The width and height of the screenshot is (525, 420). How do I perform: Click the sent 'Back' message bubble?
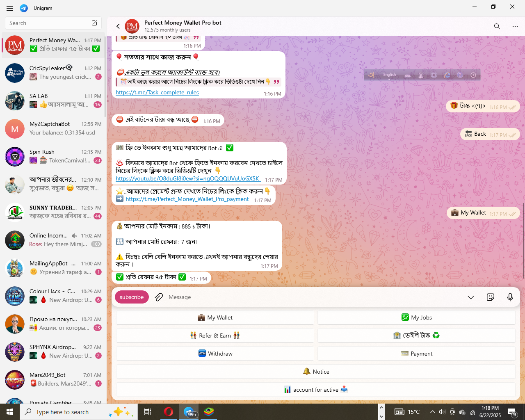tap(490, 134)
